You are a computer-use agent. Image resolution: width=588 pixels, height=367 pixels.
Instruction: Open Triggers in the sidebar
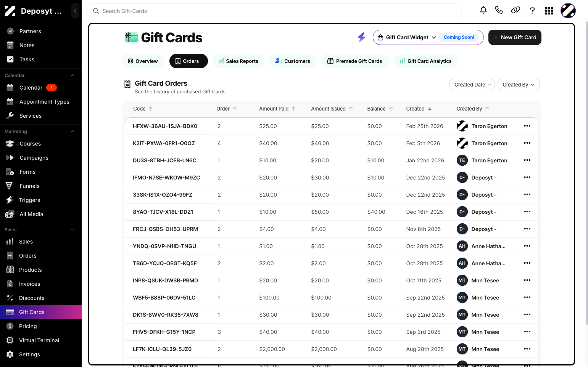click(29, 200)
